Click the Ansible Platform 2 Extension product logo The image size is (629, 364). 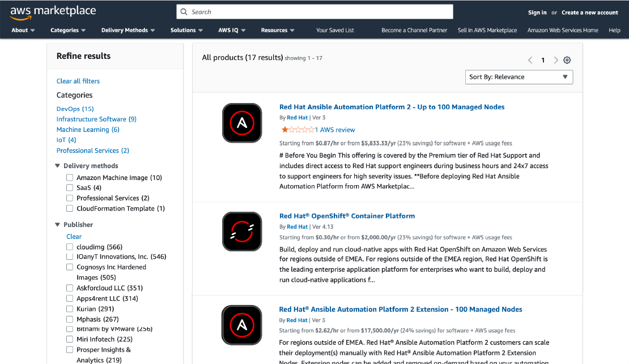242,325
